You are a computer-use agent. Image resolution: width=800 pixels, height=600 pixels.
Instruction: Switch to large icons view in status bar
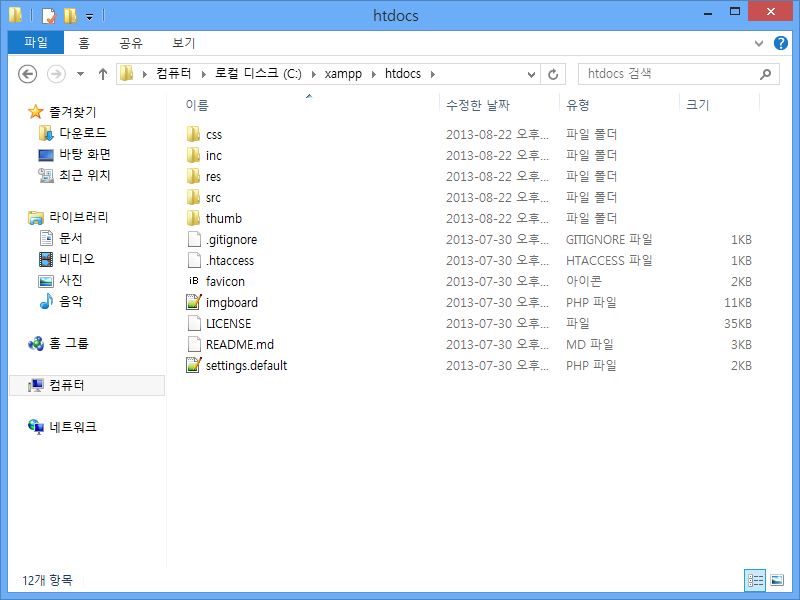(777, 580)
